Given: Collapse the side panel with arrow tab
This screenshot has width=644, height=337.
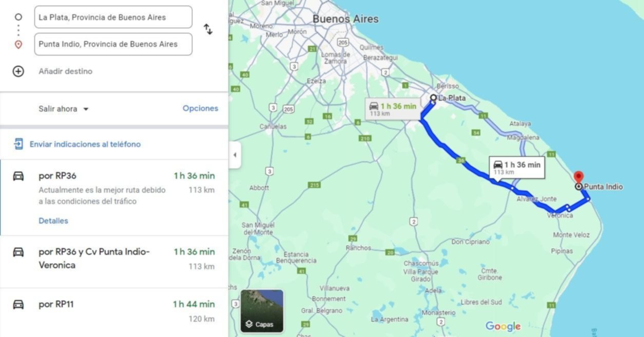Looking at the screenshot, I should tap(235, 155).
